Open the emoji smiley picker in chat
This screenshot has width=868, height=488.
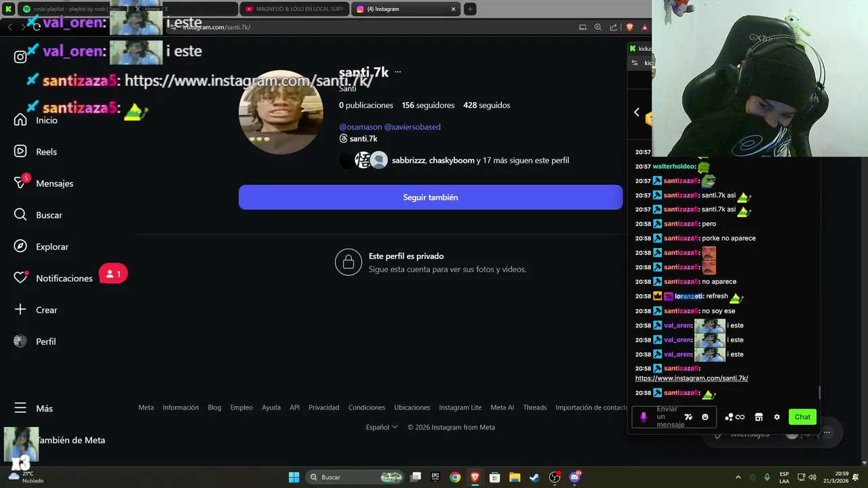click(x=705, y=417)
